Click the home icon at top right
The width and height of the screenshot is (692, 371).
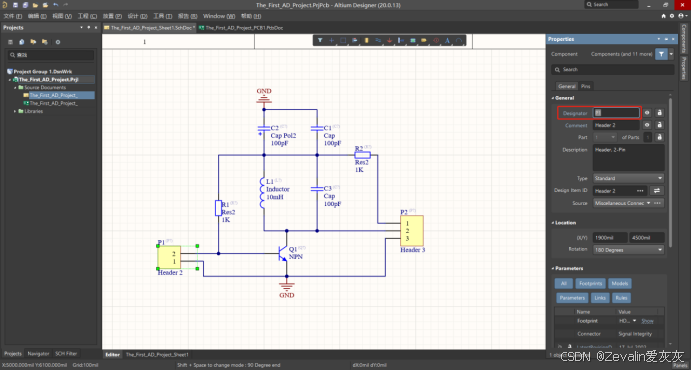pyautogui.click(x=663, y=16)
